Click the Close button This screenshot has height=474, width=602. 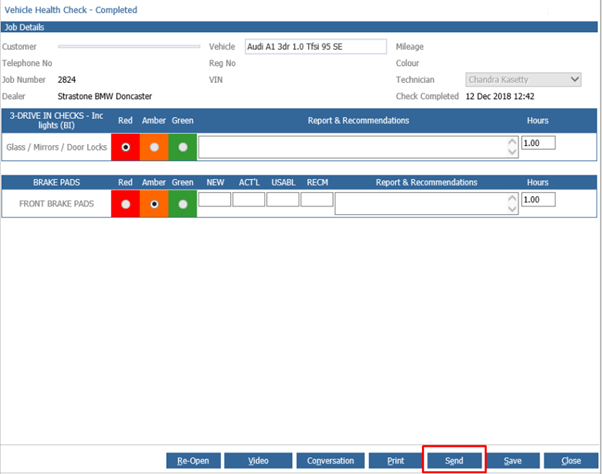click(570, 460)
